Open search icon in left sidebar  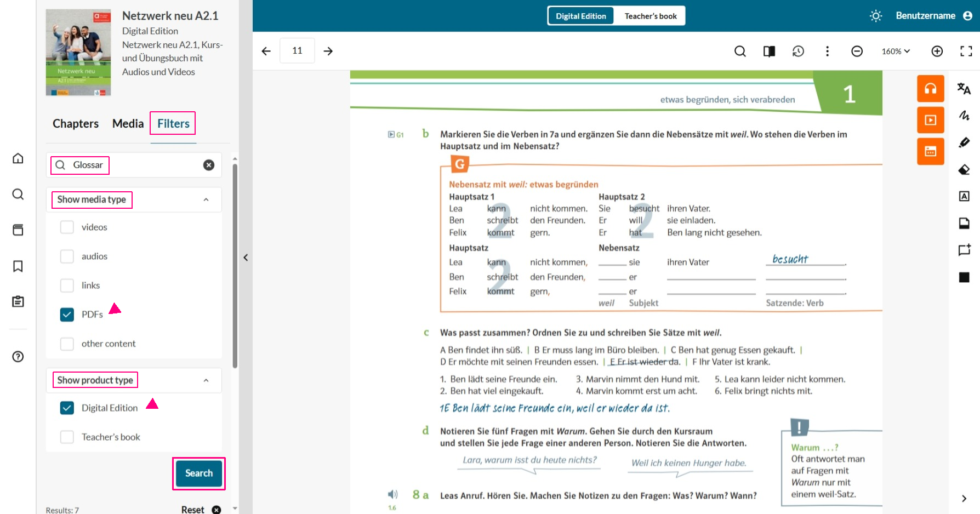tap(18, 194)
